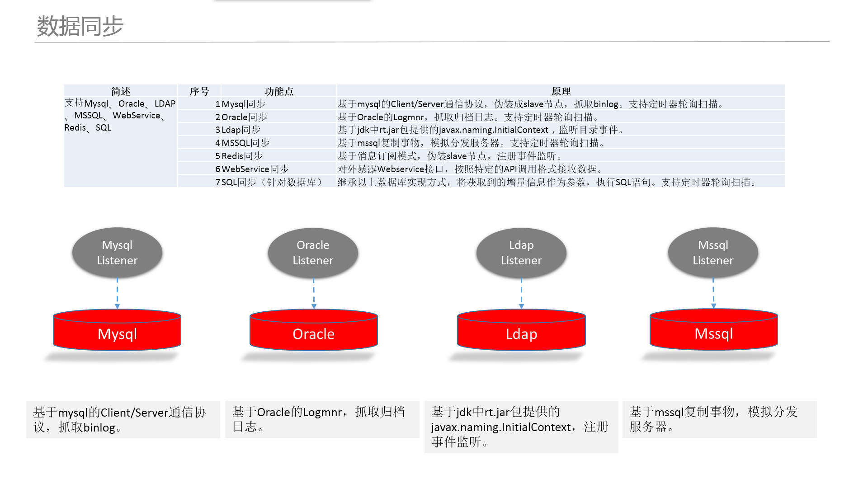This screenshot has height=488, width=868.
Task: Click the 数据同步 slide title
Action: coord(80,26)
